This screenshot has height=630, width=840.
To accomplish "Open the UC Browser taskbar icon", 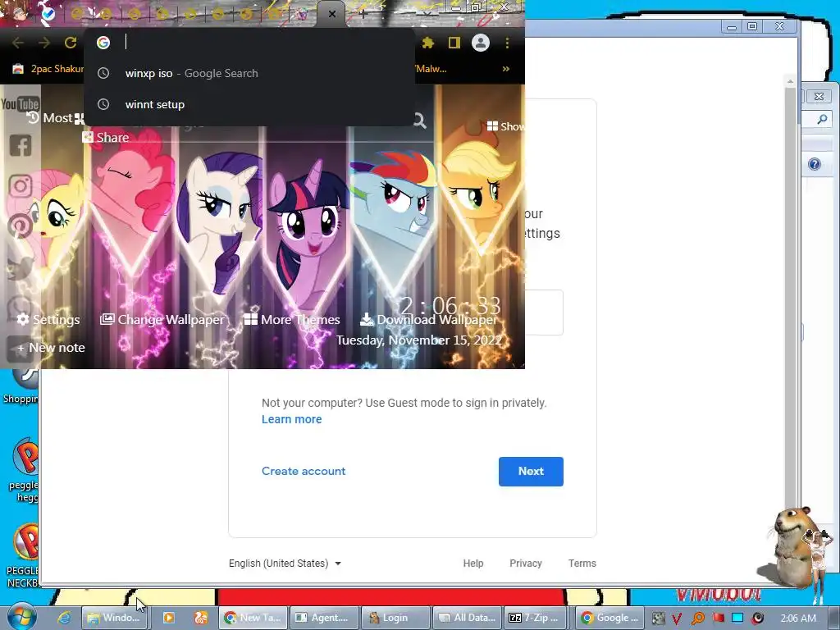I will point(201,618).
